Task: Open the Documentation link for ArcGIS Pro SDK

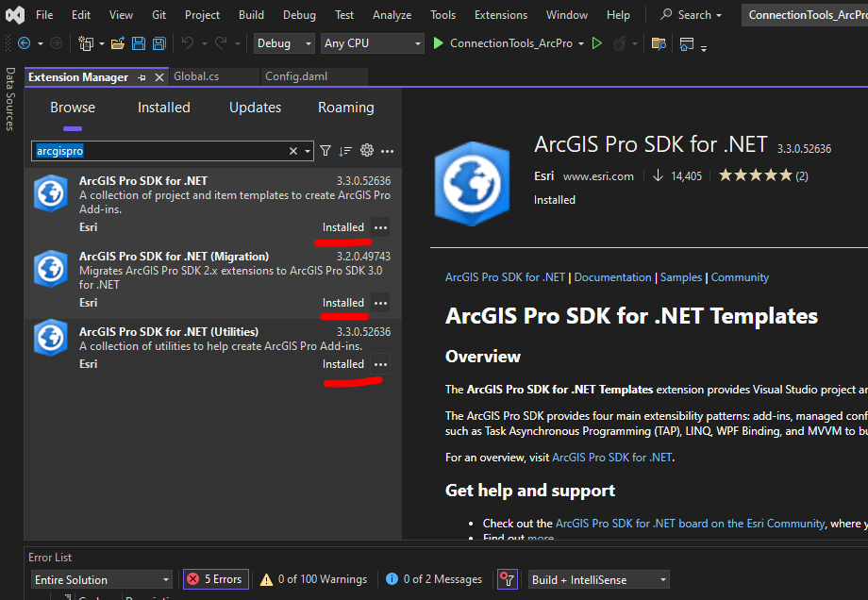Action: click(612, 276)
